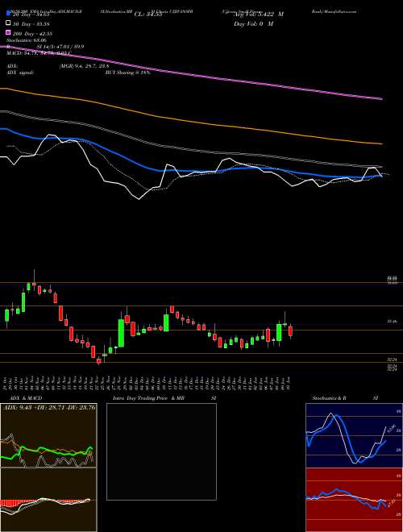This screenshot has width=403, height=532.
Task: Click the lowest red candle near 22 Nov
Action: tap(99, 361)
